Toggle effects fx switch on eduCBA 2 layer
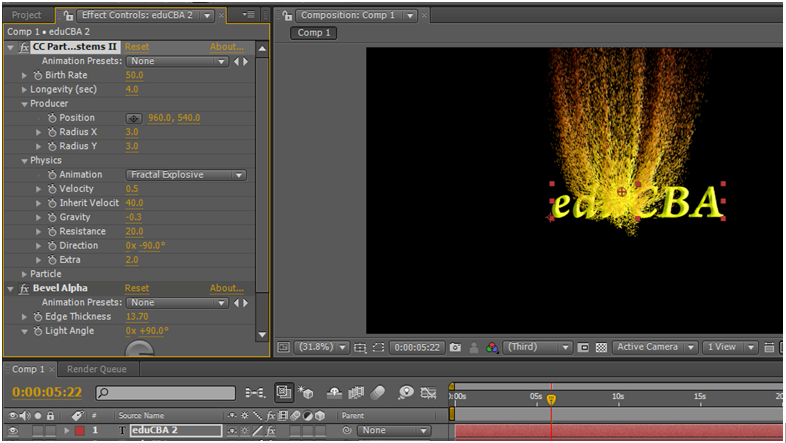 click(x=271, y=430)
